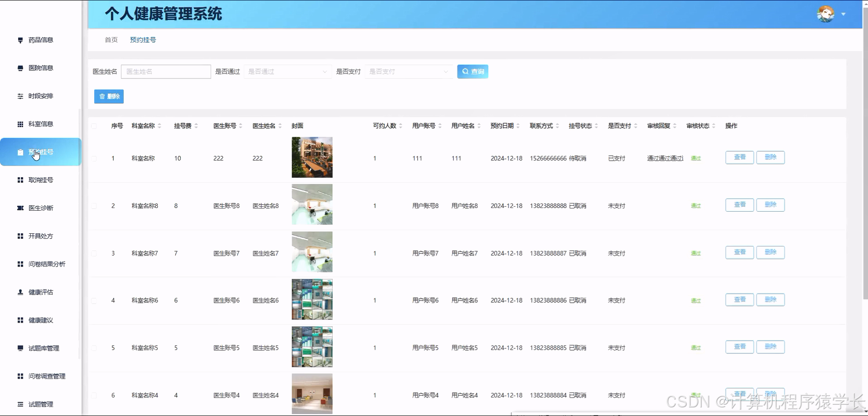This screenshot has height=416, width=868.
Task: Click 查看 on the first record
Action: tap(739, 157)
